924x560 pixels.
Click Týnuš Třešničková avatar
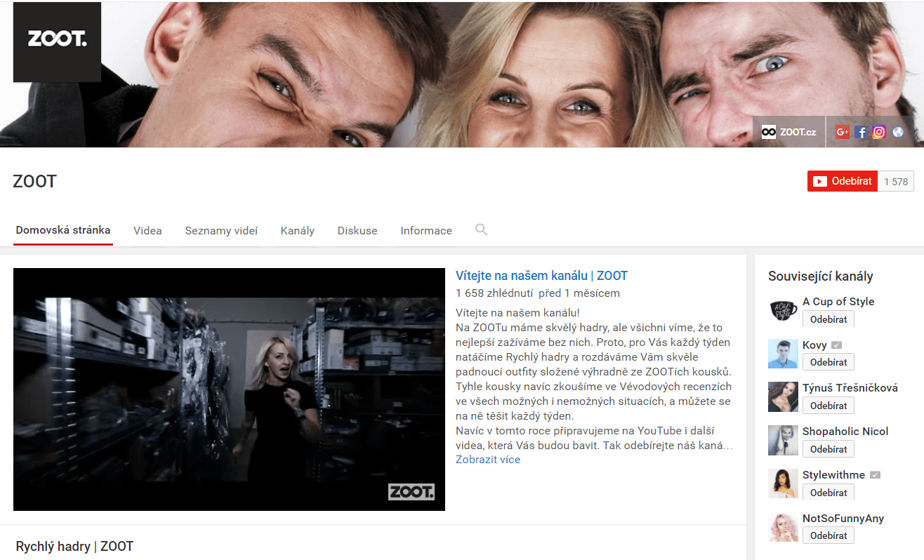click(x=783, y=397)
